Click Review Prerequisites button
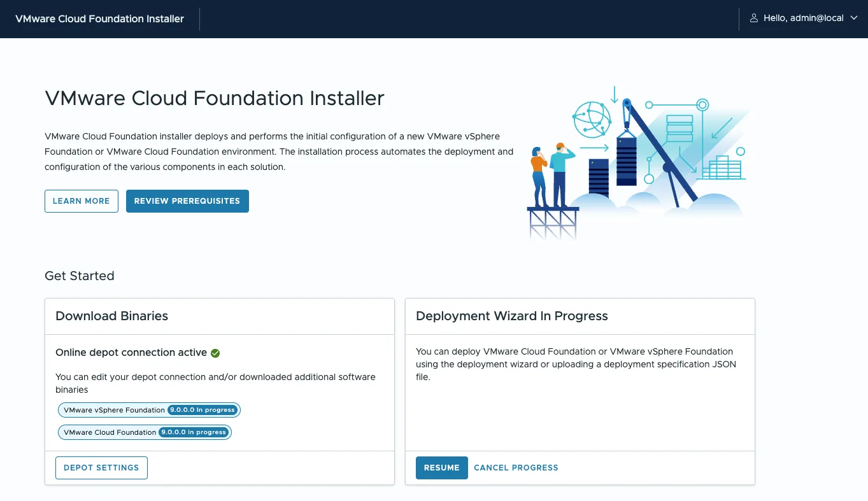This screenshot has height=501, width=868. pyautogui.click(x=187, y=201)
